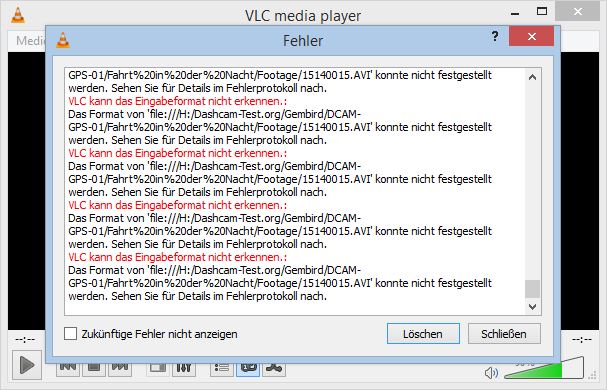Image resolution: width=607 pixels, height=390 pixels.
Task: Stop playback in VLC main window
Action: tap(94, 369)
